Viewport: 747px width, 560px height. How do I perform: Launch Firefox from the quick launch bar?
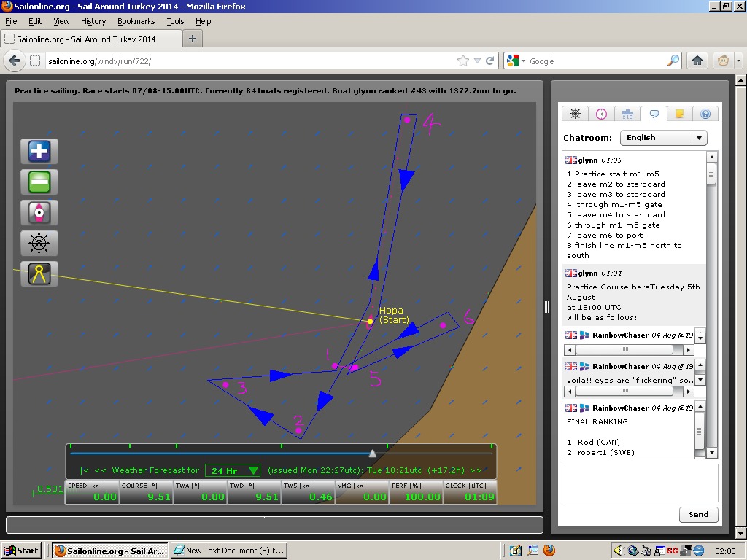(x=549, y=551)
